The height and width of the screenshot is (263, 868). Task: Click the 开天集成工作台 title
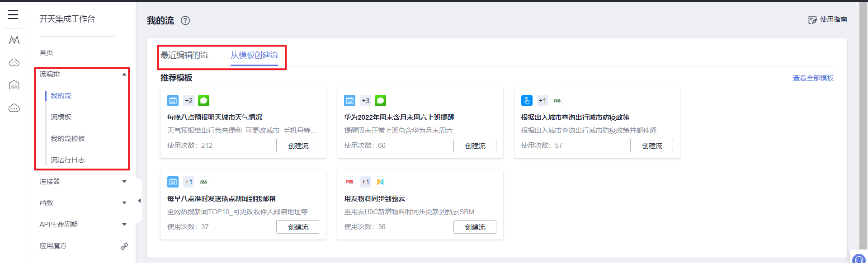[x=67, y=19]
